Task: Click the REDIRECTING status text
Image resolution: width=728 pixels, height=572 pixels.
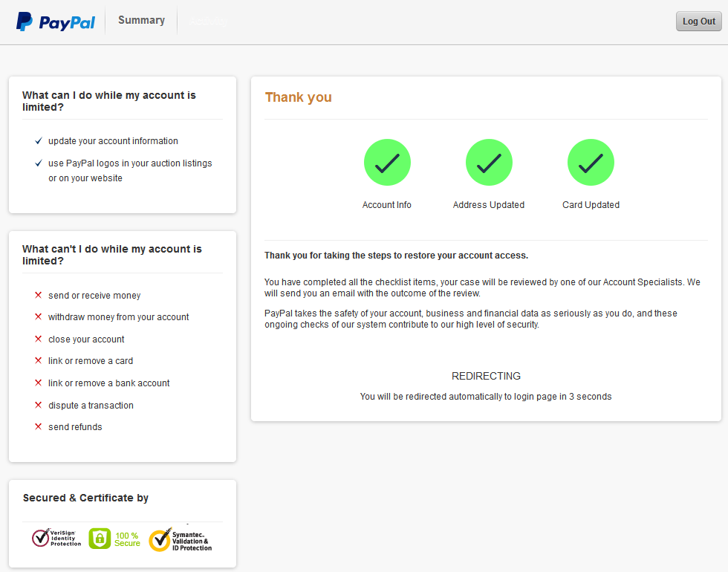Action: (x=486, y=376)
